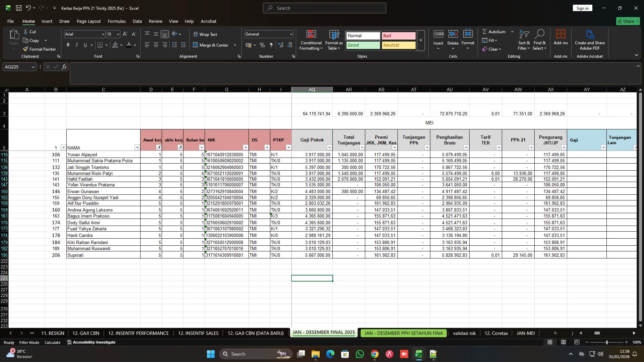Image resolution: width=644 pixels, height=362 pixels.
Task: Switch to the Formulas ribbon tab
Action: coord(117,21)
